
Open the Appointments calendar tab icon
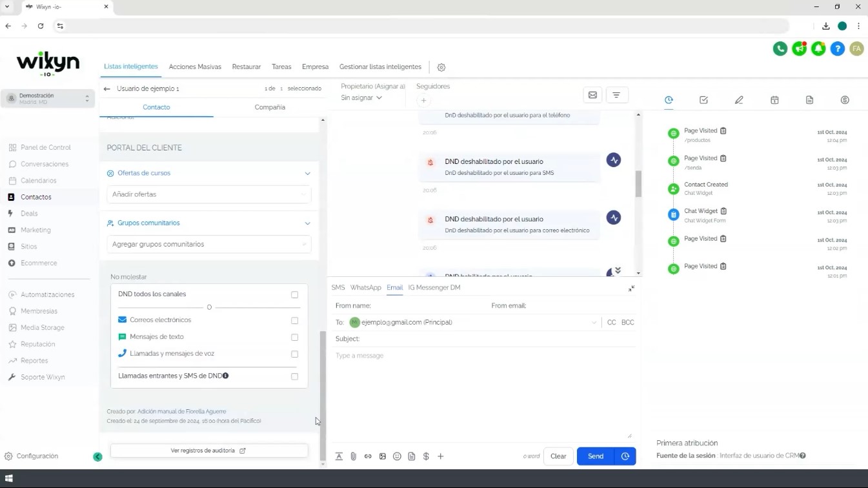click(774, 100)
